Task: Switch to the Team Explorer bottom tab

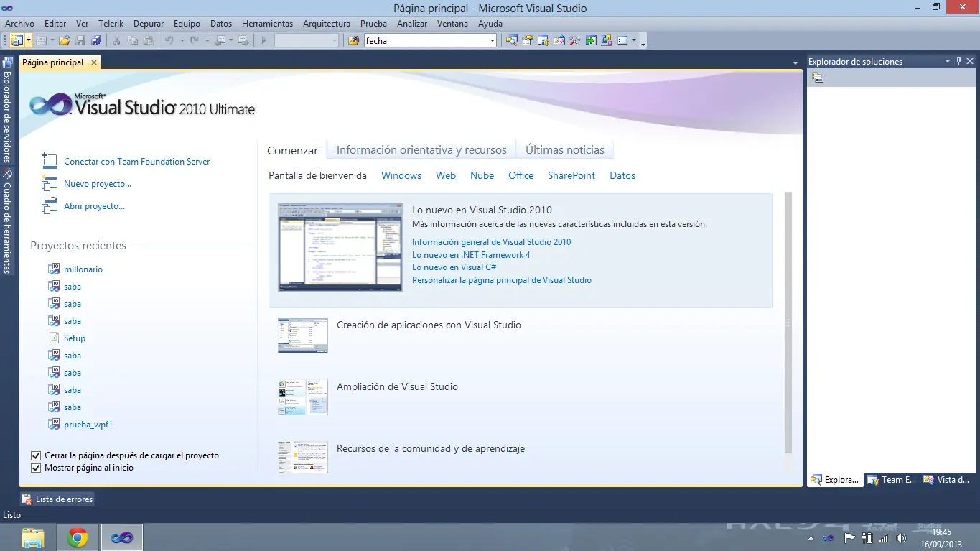Action: pos(892,480)
